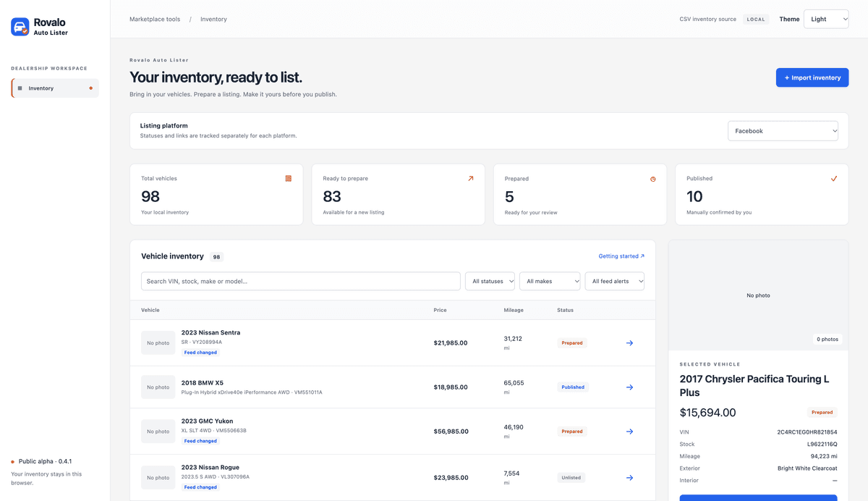868x501 pixels.
Task: Click the Ready to prepare arrow icon
Action: (470, 178)
